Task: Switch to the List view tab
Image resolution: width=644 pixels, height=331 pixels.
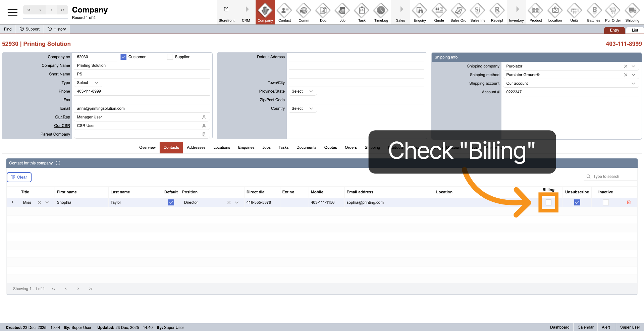Action: pos(635,30)
